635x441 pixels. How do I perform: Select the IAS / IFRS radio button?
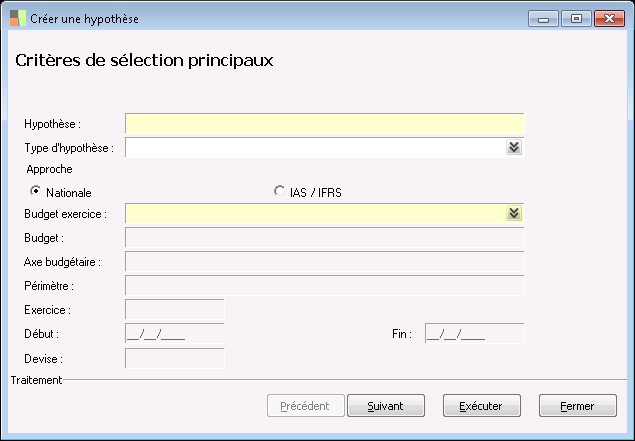point(279,192)
